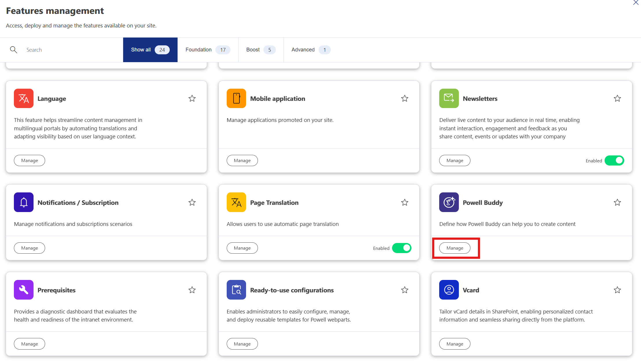Switch to the Advanced tab
The height and width of the screenshot is (364, 641).
(311, 50)
